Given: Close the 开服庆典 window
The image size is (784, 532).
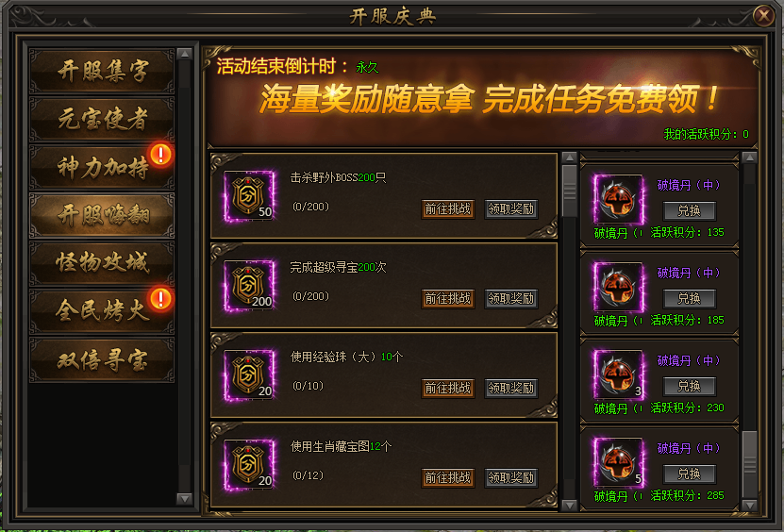Looking at the screenshot, I should (x=764, y=15).
